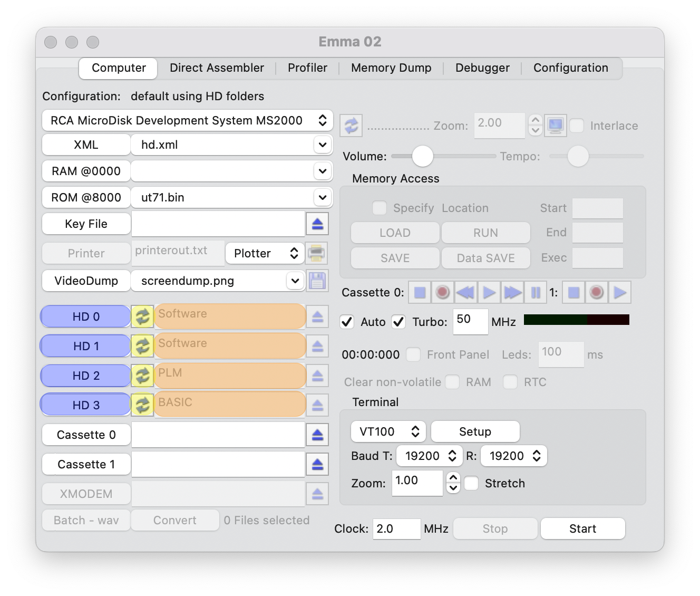Open the ROM ut71.bin file dropdown
The width and height of the screenshot is (700, 596).
click(x=322, y=197)
